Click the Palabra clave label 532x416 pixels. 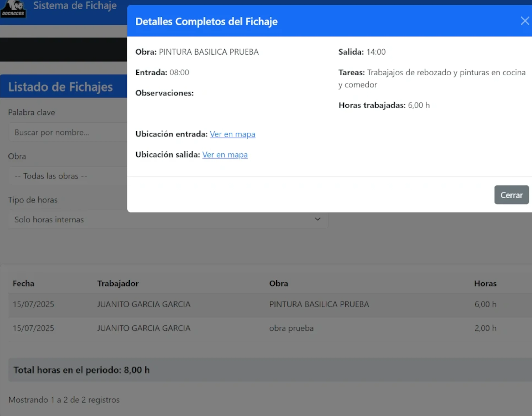[x=31, y=113]
